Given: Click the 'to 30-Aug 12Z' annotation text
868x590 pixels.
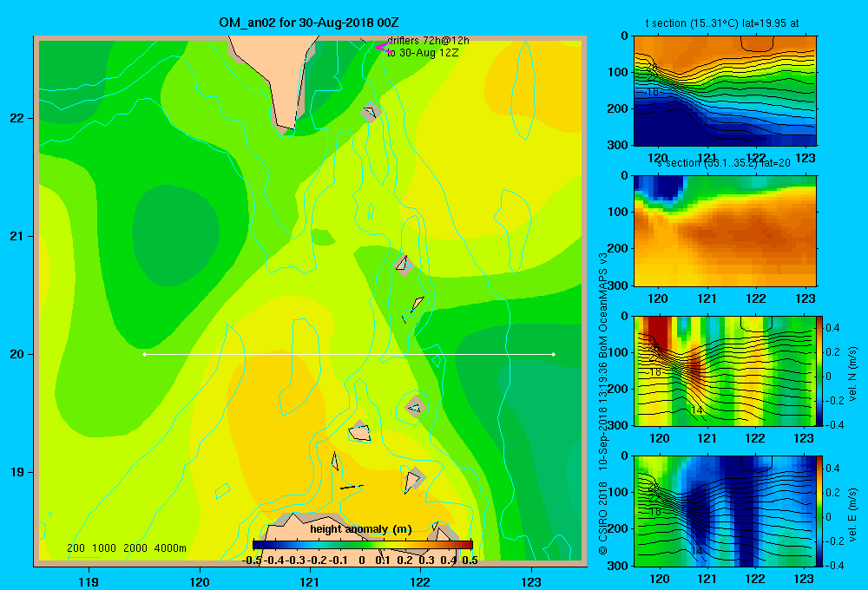Looking at the screenshot, I should coord(423,53).
